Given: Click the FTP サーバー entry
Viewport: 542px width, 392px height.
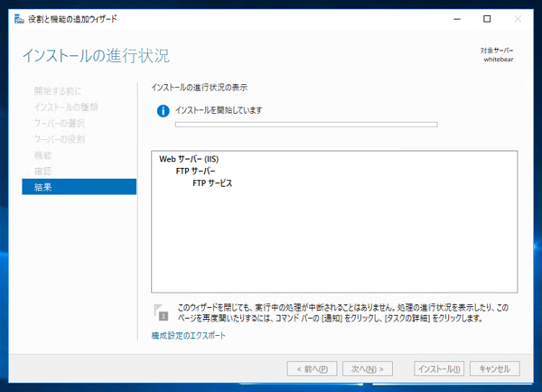Looking at the screenshot, I should pyautogui.click(x=195, y=171).
